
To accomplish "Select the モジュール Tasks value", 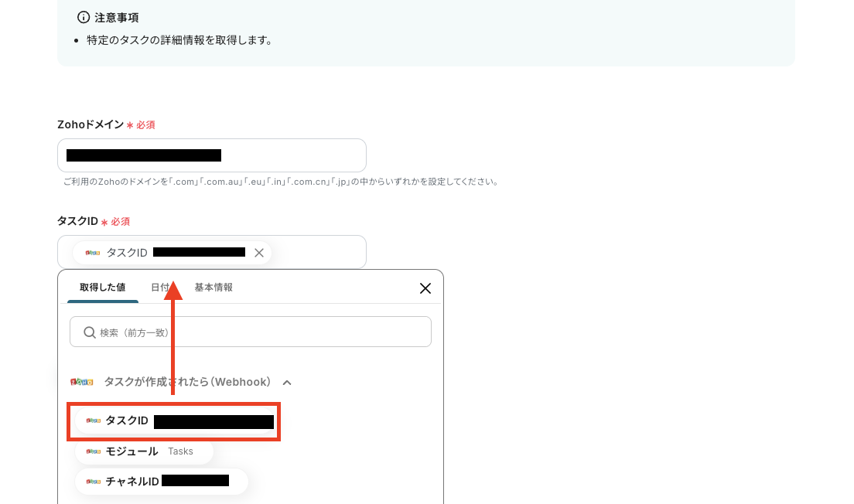I will tap(144, 451).
